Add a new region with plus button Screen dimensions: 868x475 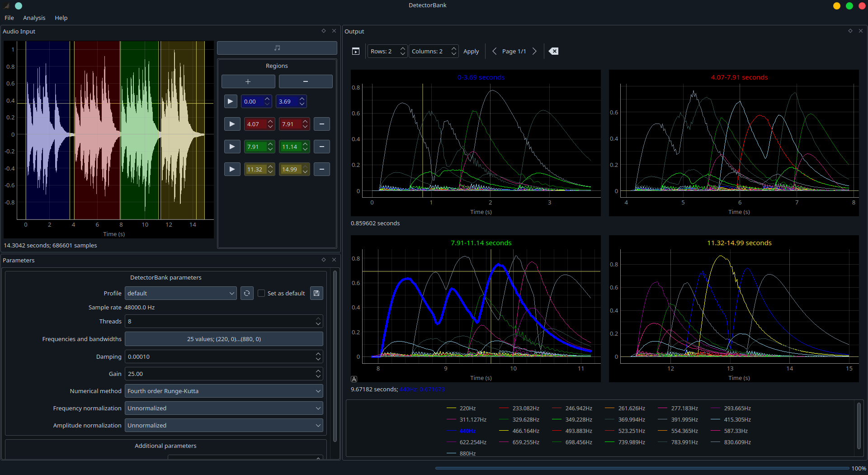[x=248, y=81]
